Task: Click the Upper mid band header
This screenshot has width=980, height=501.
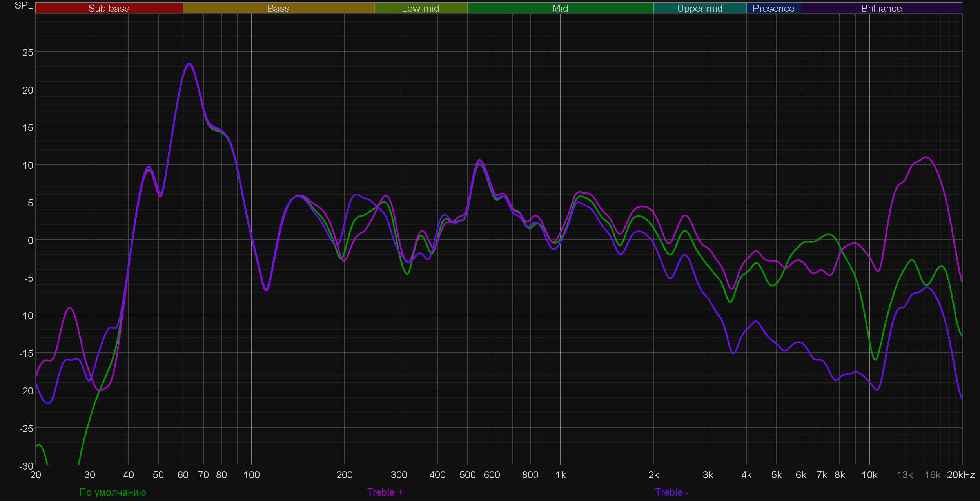Action: pos(699,8)
